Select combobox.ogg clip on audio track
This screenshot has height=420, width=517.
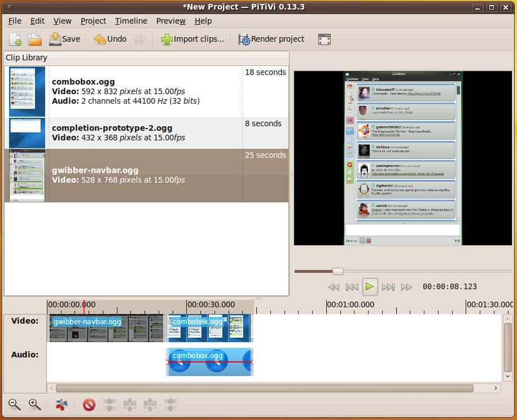(210, 362)
